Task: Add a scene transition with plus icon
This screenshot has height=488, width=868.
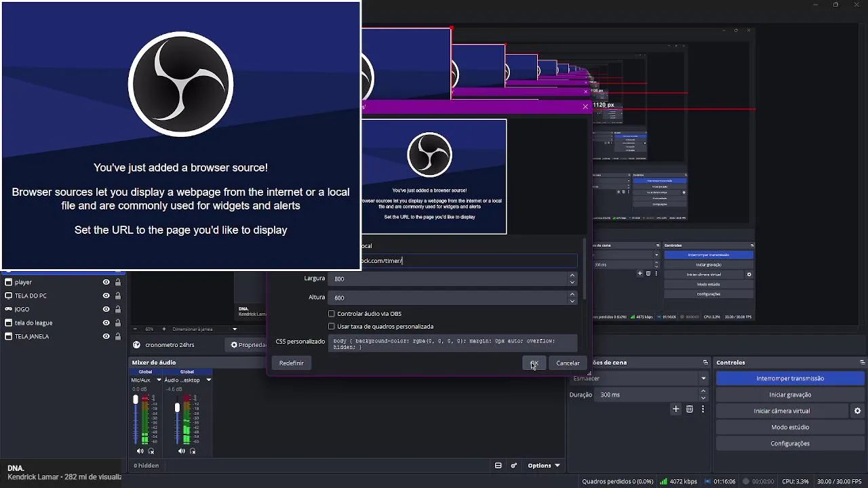Action: [x=675, y=409]
